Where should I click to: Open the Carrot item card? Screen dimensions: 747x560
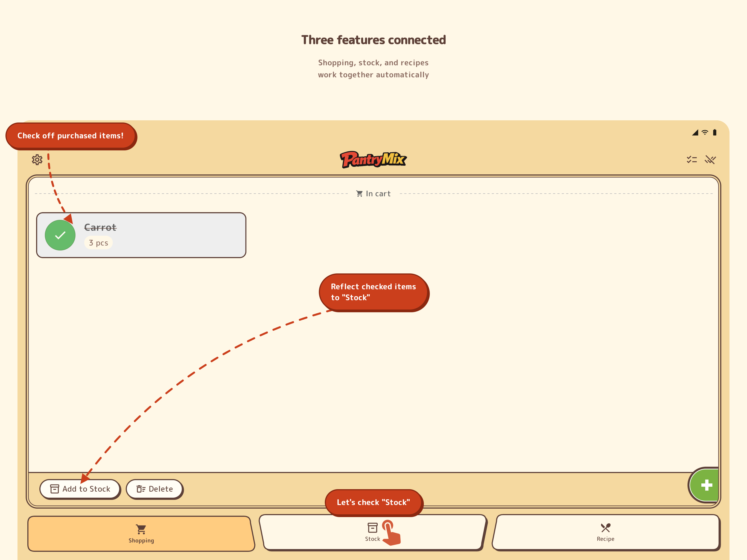point(141,235)
